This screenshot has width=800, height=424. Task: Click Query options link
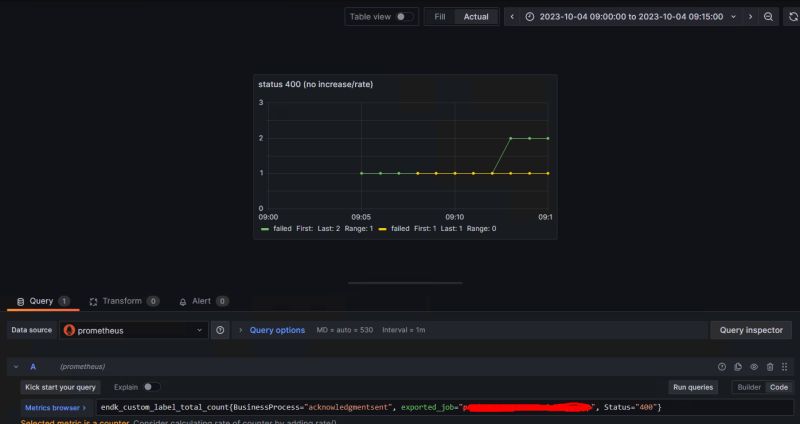[x=277, y=330]
